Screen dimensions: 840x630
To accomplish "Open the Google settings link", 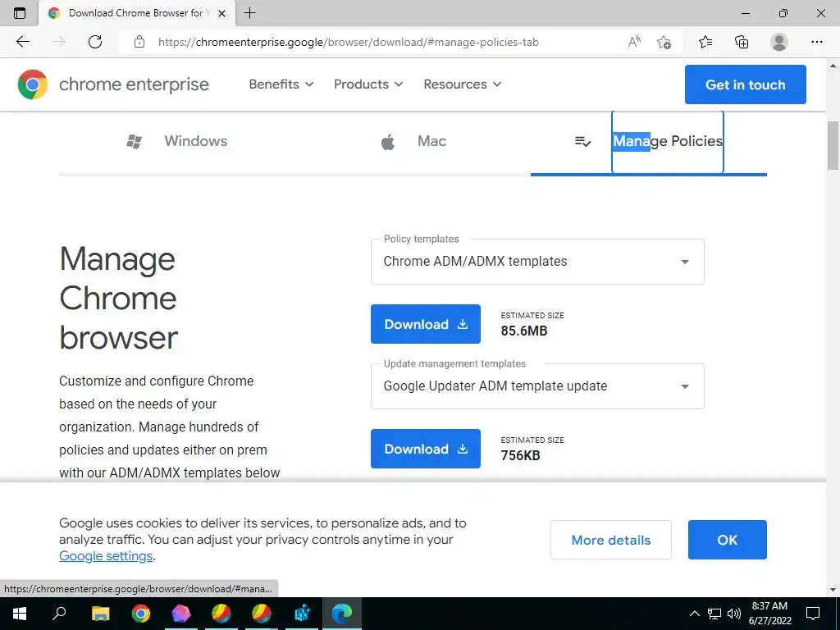I will tap(106, 556).
